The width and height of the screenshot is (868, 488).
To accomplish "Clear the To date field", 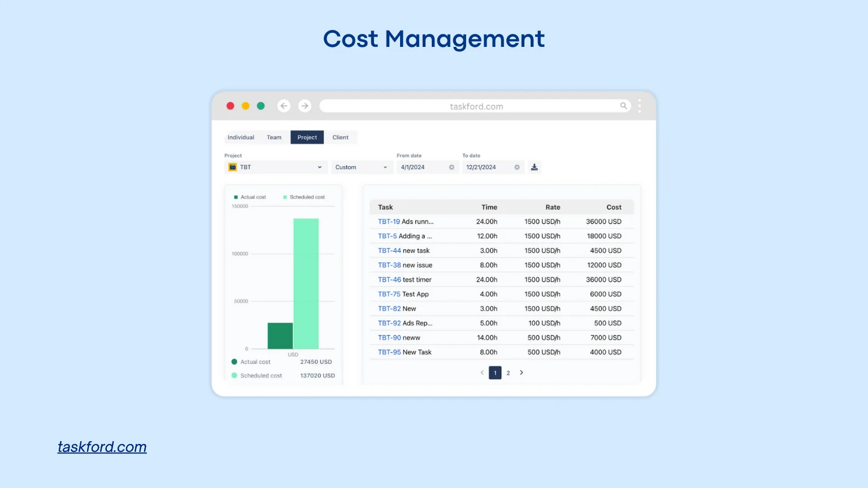I will coord(517,167).
